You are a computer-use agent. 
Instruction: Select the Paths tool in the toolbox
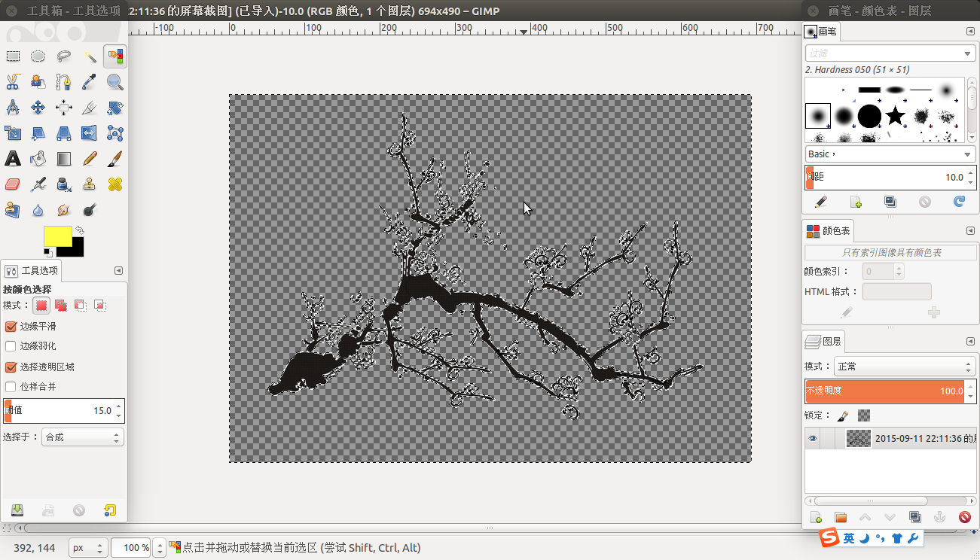pyautogui.click(x=64, y=81)
